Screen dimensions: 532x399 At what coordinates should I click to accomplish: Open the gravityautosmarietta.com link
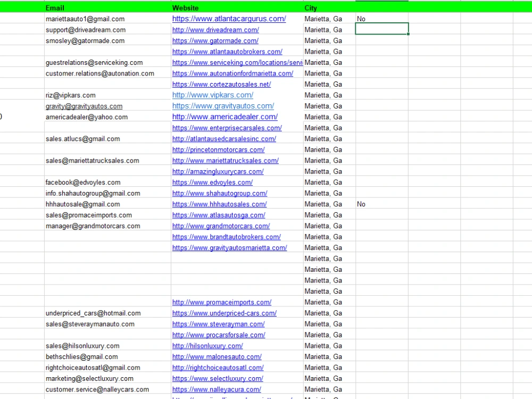229,248
